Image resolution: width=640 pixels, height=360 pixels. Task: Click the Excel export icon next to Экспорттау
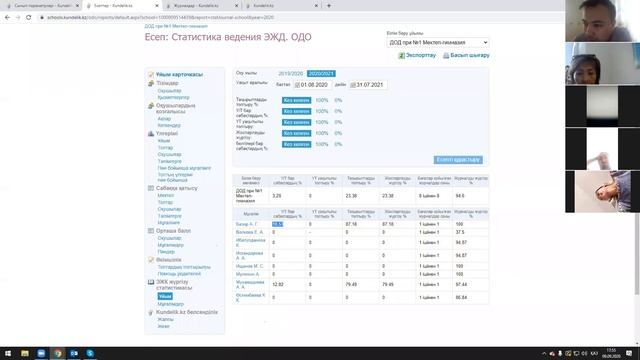(x=401, y=56)
